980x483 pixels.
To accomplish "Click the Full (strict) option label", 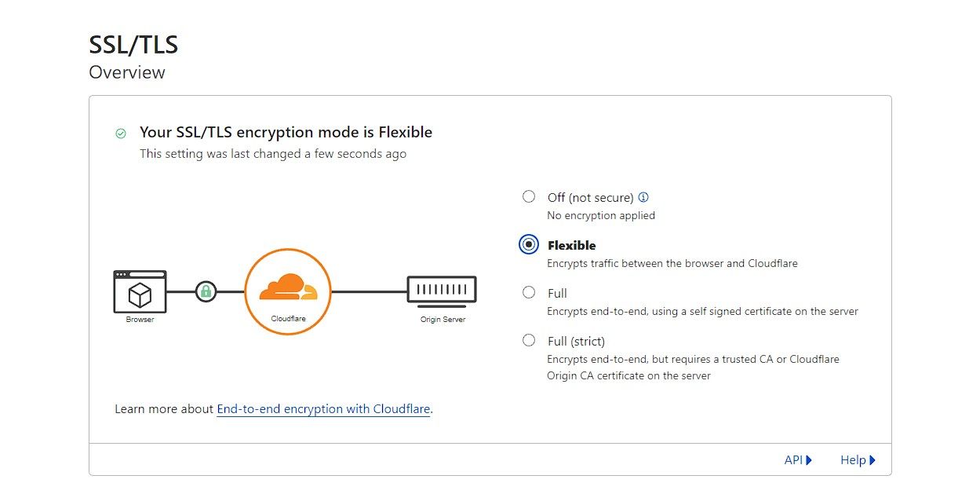I will tap(576, 342).
